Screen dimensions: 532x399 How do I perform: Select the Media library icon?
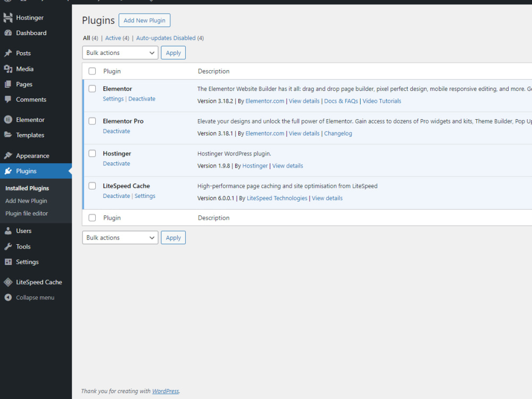(7, 69)
